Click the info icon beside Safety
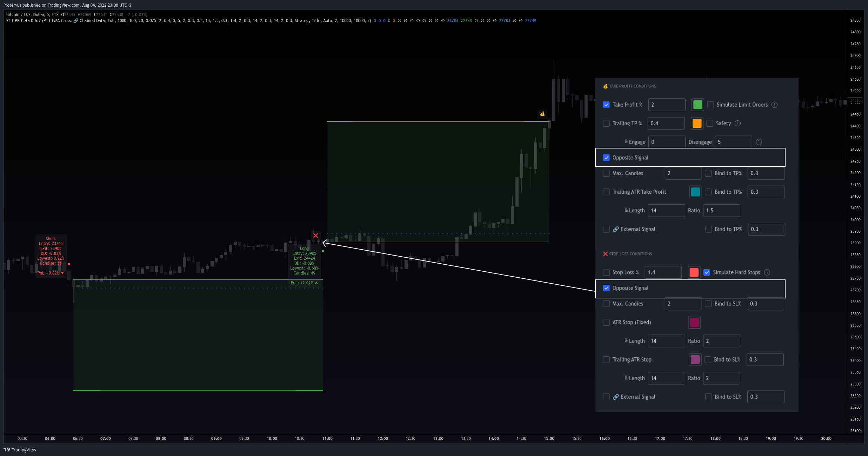Image resolution: width=868 pixels, height=456 pixels. [x=738, y=123]
